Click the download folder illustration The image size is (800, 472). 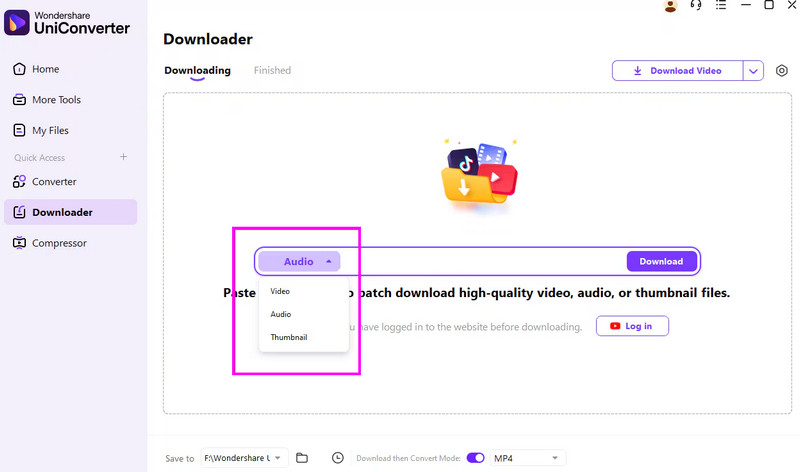(479, 175)
